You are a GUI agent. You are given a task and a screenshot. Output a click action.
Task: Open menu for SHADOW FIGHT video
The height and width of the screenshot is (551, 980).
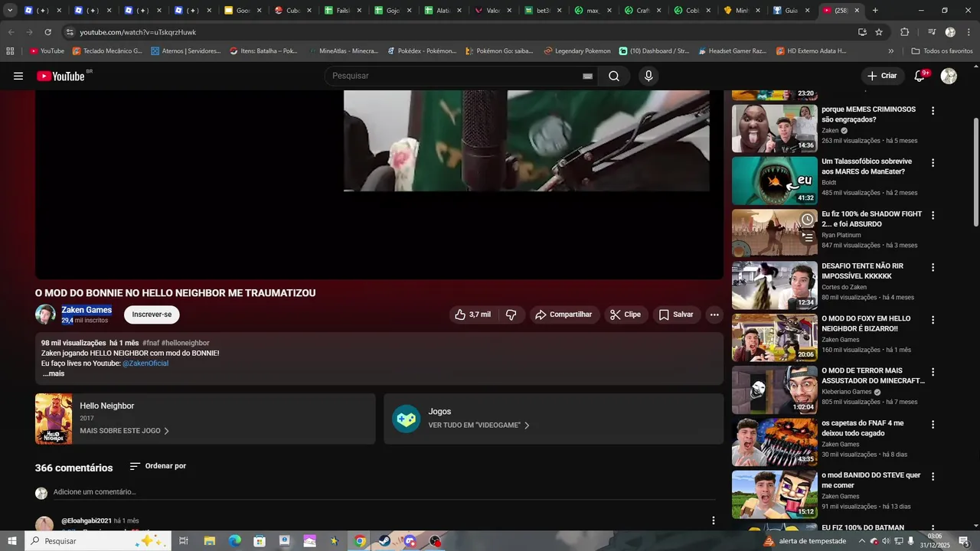click(x=933, y=215)
